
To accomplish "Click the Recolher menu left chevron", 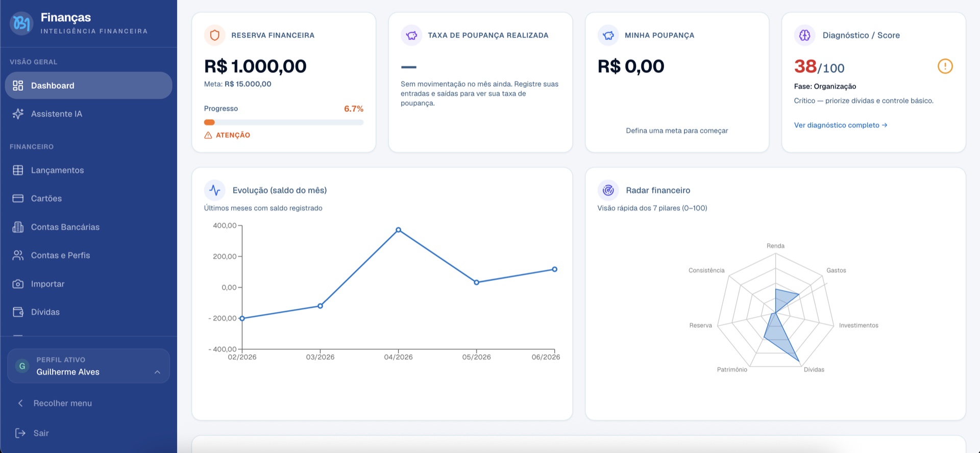I will (x=20, y=403).
